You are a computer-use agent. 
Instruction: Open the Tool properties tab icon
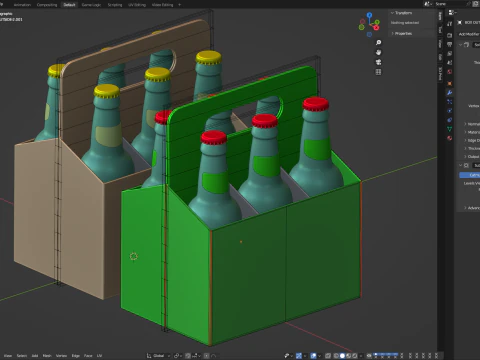(x=450, y=24)
